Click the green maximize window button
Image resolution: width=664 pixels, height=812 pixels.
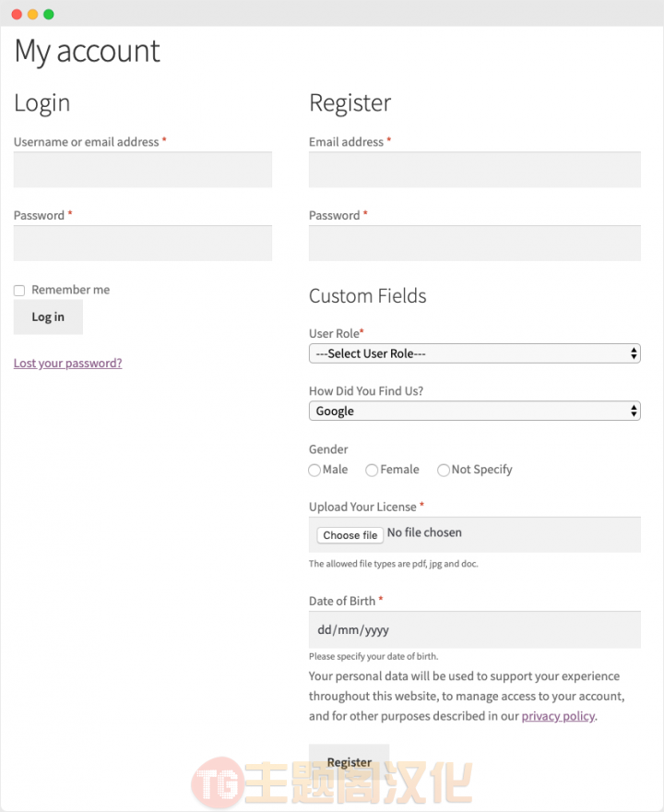coord(49,15)
